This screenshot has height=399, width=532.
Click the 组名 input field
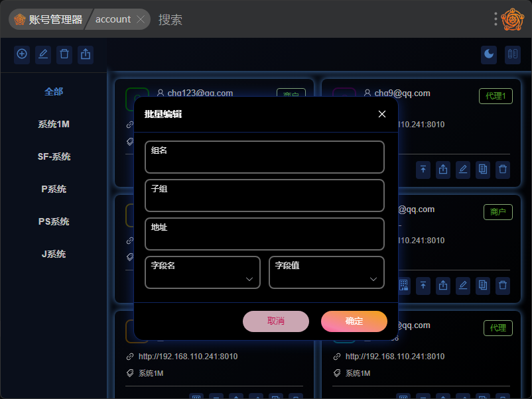[264, 157]
